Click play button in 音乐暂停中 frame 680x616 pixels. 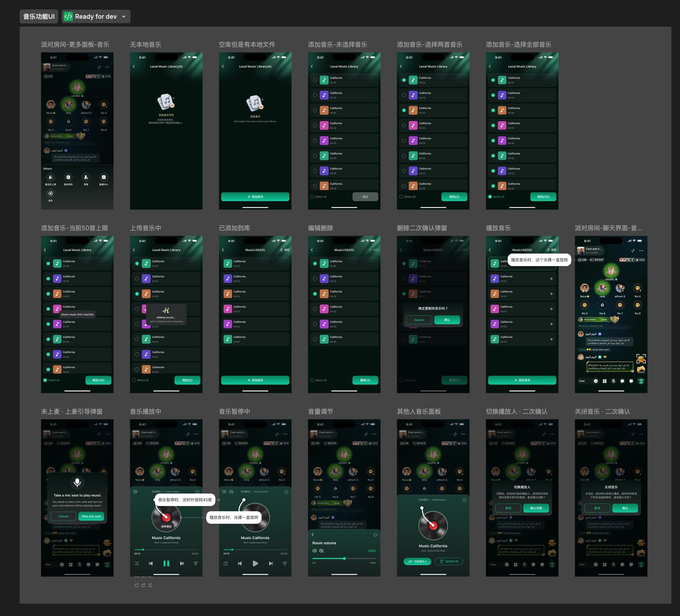point(255,563)
